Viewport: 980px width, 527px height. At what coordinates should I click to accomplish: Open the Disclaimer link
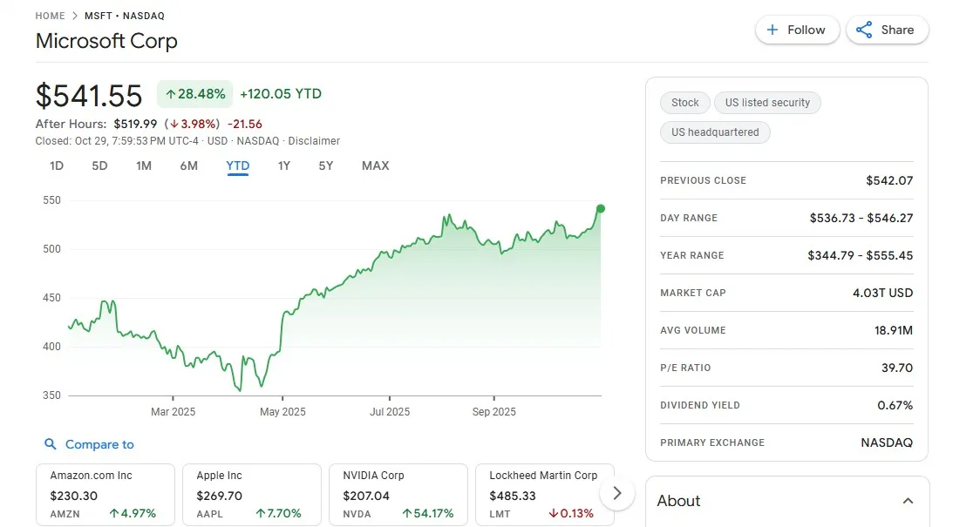tap(314, 140)
